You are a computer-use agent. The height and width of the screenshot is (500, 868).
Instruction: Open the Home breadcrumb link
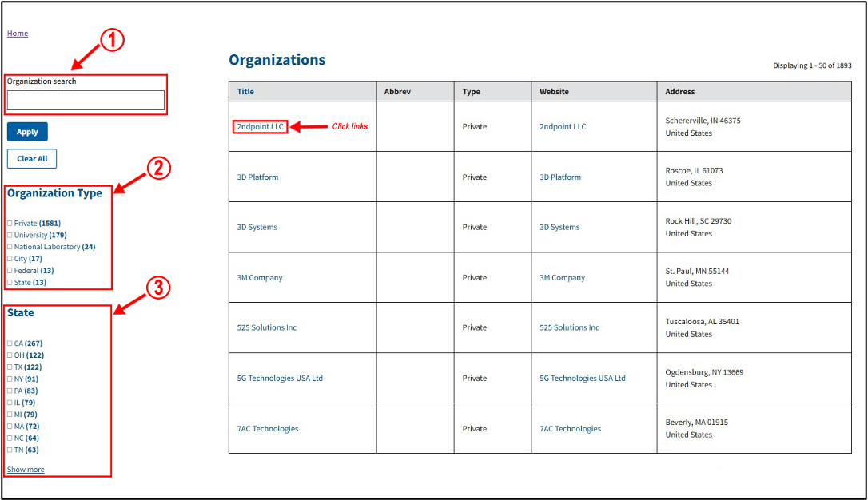tap(17, 34)
